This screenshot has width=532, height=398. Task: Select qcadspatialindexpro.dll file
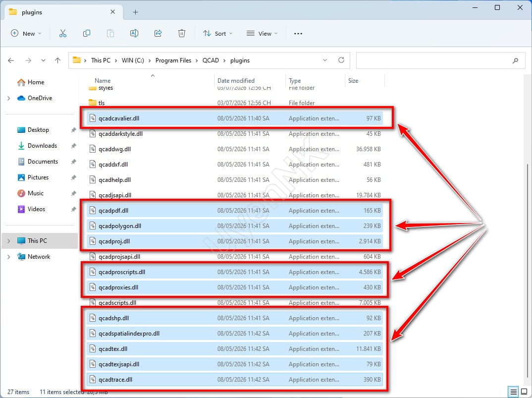[234, 334]
